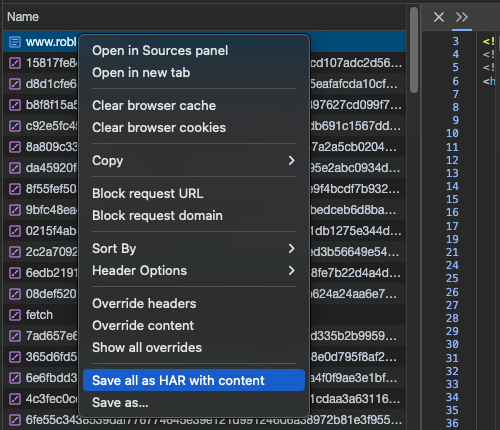Show more tabs with double chevron
Screen dimensions: 500x430
[x=462, y=17]
